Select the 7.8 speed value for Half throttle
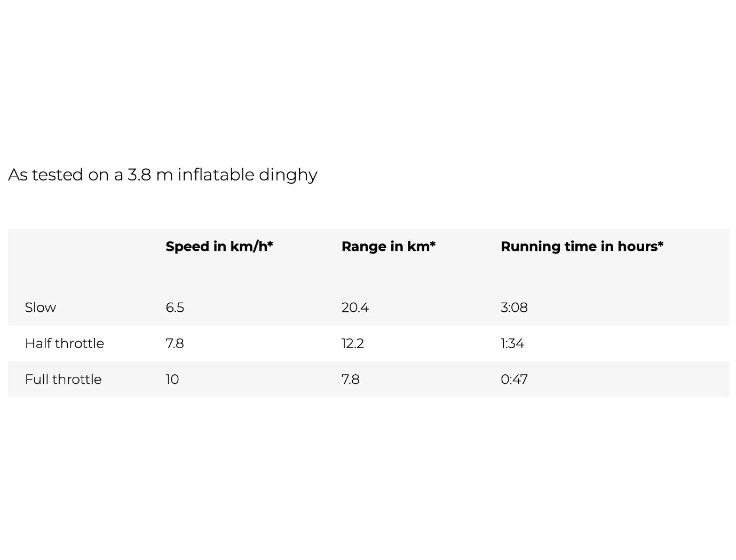The width and height of the screenshot is (736, 560). point(175,343)
